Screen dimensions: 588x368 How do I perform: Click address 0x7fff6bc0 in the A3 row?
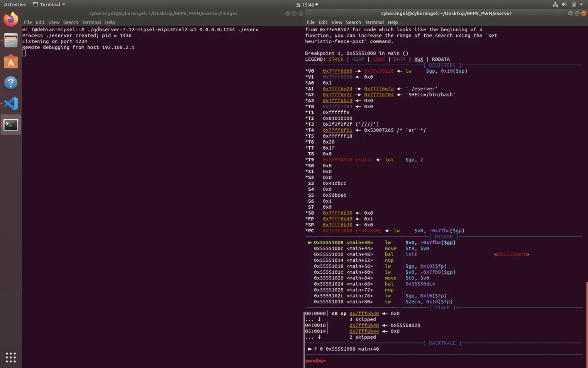(337, 101)
